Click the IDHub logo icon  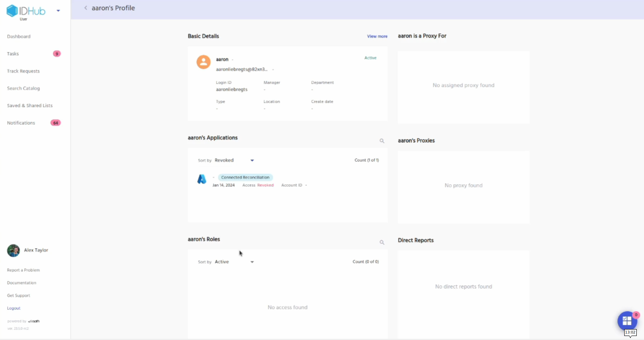[x=12, y=11]
